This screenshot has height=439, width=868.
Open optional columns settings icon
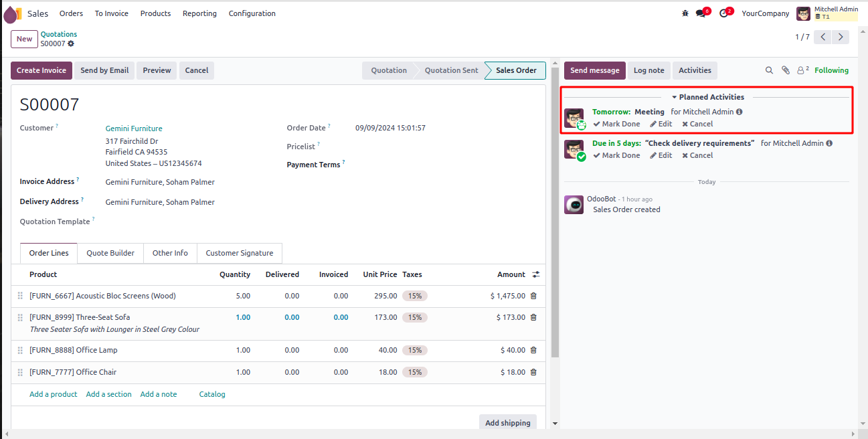(x=536, y=274)
